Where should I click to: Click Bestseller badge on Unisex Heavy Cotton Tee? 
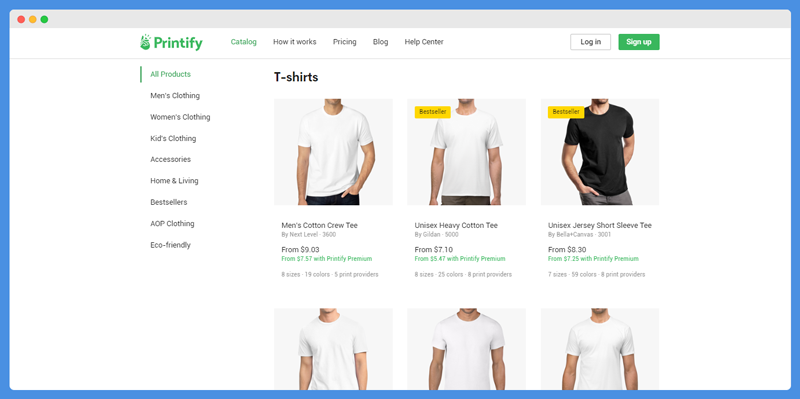click(x=433, y=112)
